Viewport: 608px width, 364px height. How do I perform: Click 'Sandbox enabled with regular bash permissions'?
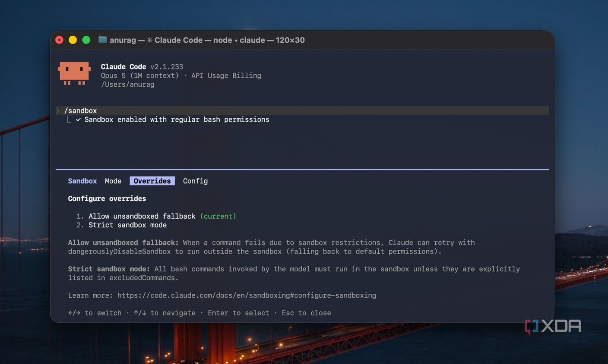(177, 119)
